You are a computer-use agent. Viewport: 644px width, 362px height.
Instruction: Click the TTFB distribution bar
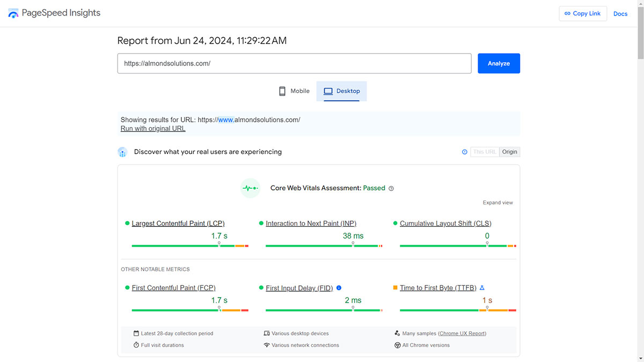click(458, 310)
